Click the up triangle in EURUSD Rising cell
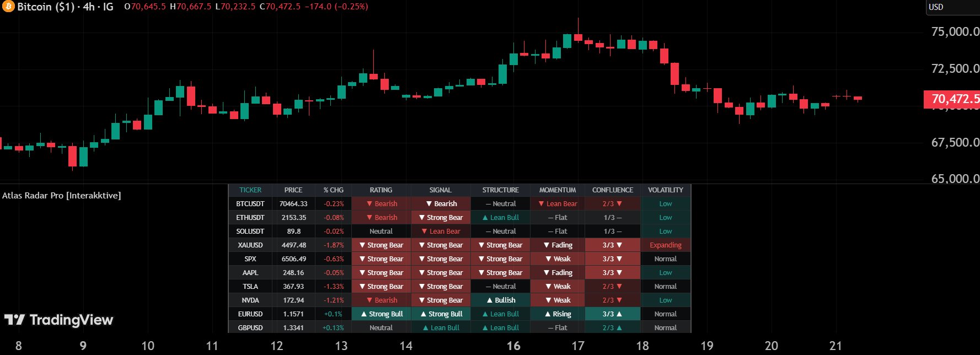Image resolution: width=980 pixels, height=355 pixels. (548, 314)
